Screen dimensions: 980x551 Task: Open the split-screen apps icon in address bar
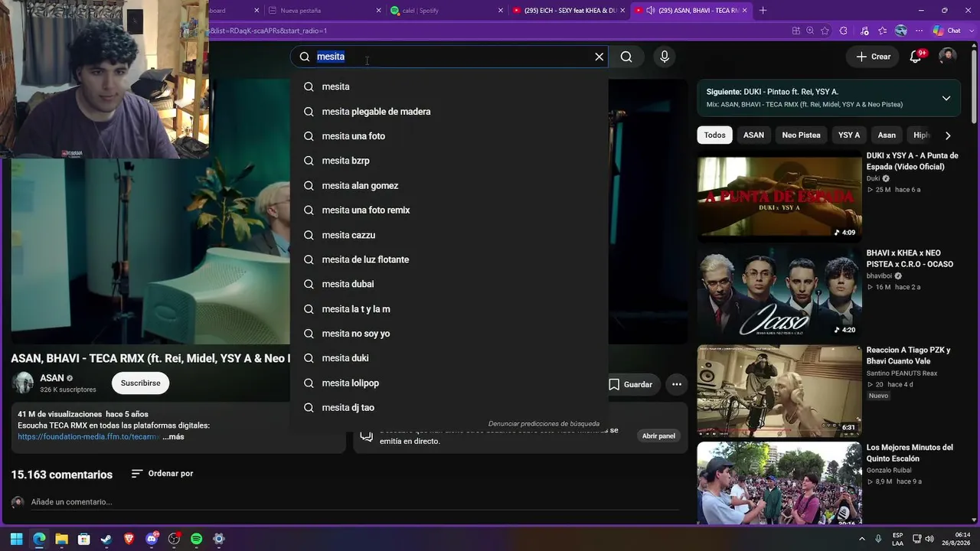pyautogui.click(x=796, y=31)
